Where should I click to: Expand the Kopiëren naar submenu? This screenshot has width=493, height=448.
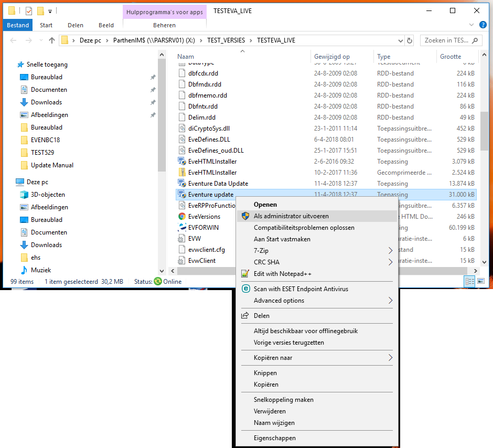(390, 358)
